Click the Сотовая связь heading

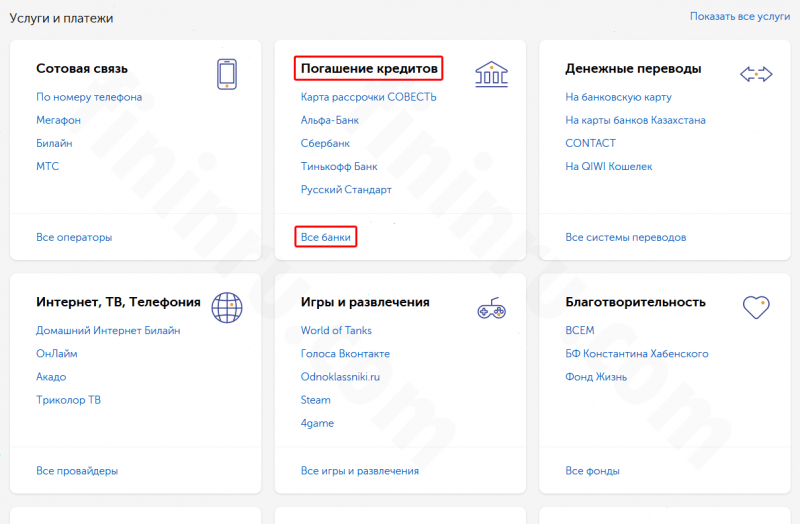coord(82,68)
